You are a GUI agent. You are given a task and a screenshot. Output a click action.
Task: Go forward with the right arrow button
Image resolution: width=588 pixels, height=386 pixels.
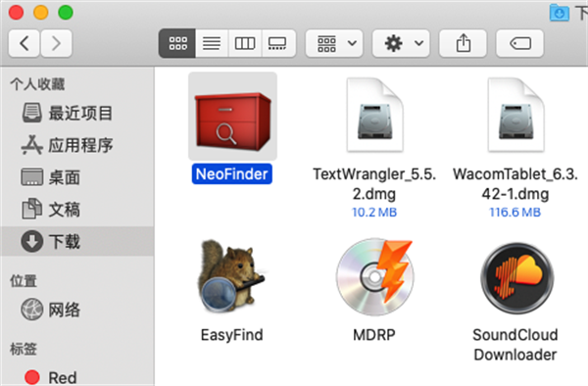point(56,43)
